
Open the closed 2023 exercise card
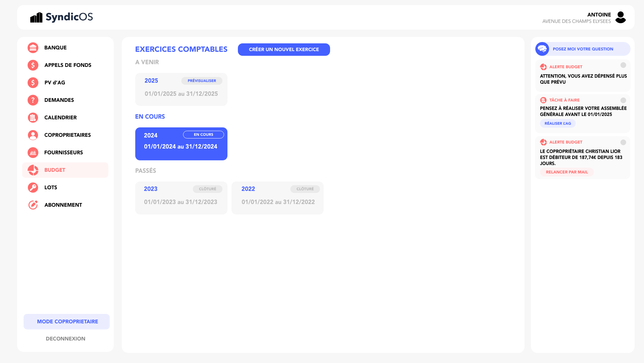point(181,198)
